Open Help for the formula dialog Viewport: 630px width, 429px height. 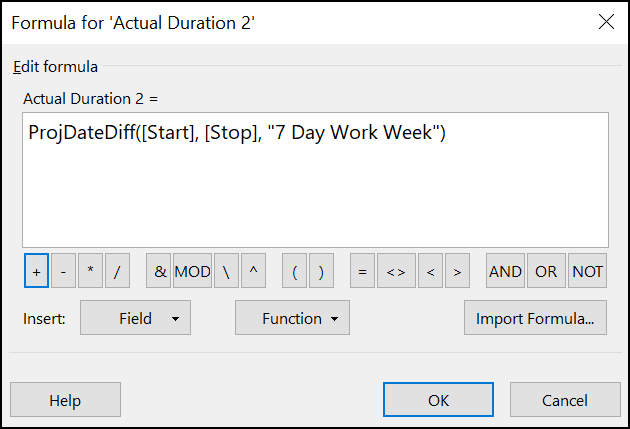click(65, 400)
